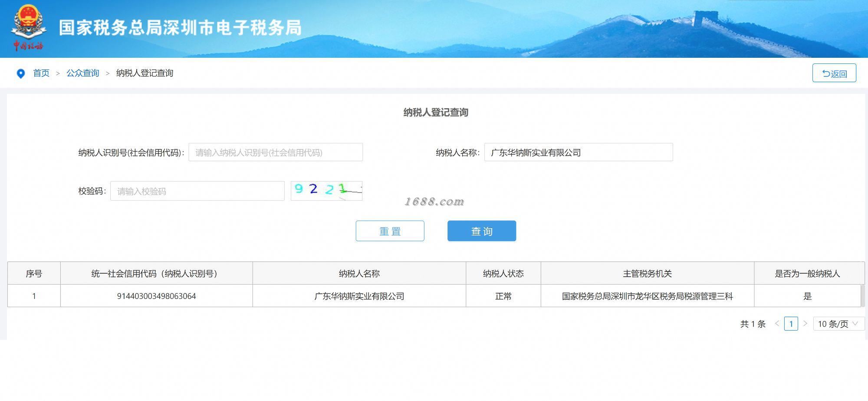Select credit code 914403003498063064 cell
This screenshot has width=868, height=401.
(x=156, y=296)
